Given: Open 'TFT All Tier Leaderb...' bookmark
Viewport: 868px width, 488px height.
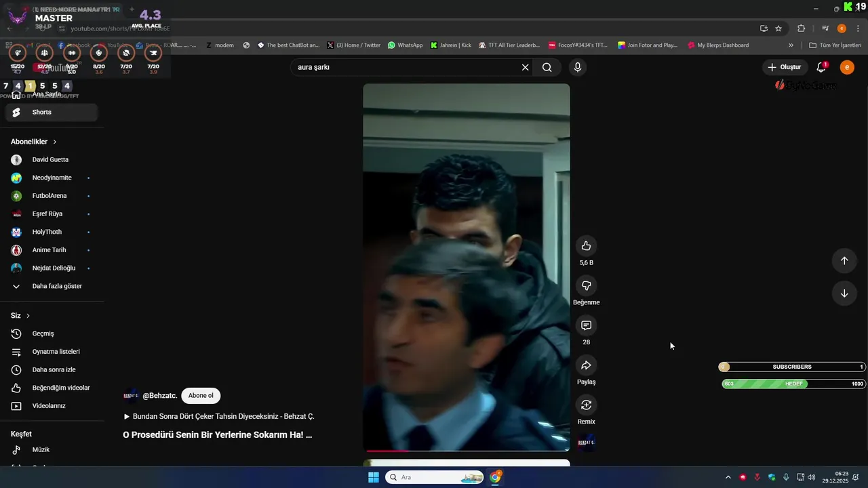Looking at the screenshot, I should tap(509, 45).
